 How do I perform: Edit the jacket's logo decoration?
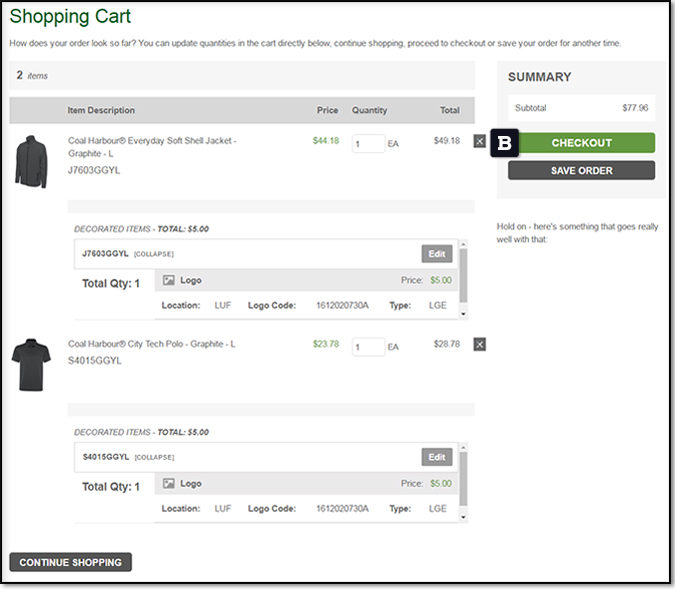(436, 254)
